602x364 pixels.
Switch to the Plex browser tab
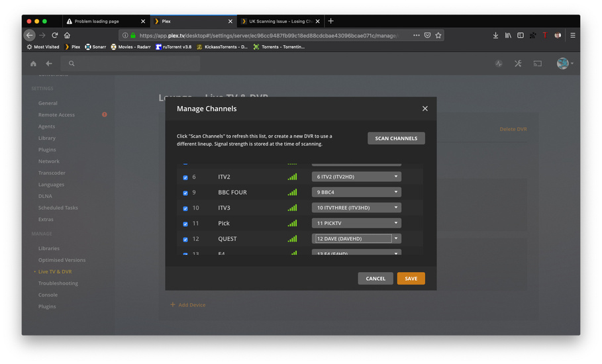pos(193,21)
